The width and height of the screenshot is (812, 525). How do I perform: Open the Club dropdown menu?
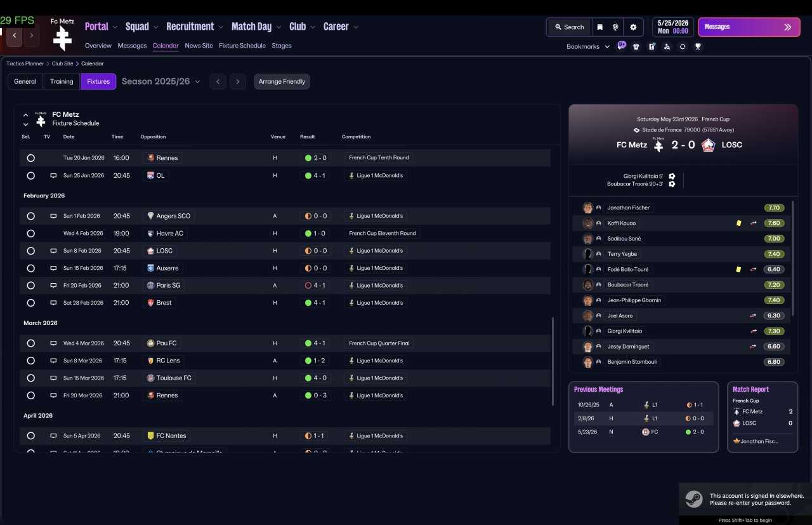click(x=303, y=27)
